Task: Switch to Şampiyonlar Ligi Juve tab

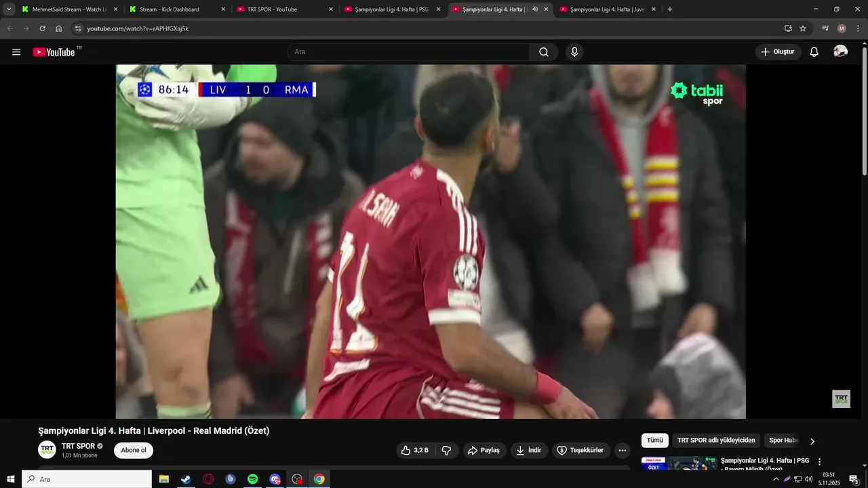Action: [608, 9]
